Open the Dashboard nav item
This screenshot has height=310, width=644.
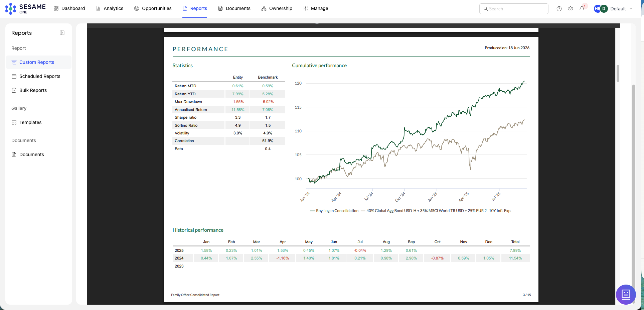(69, 8)
